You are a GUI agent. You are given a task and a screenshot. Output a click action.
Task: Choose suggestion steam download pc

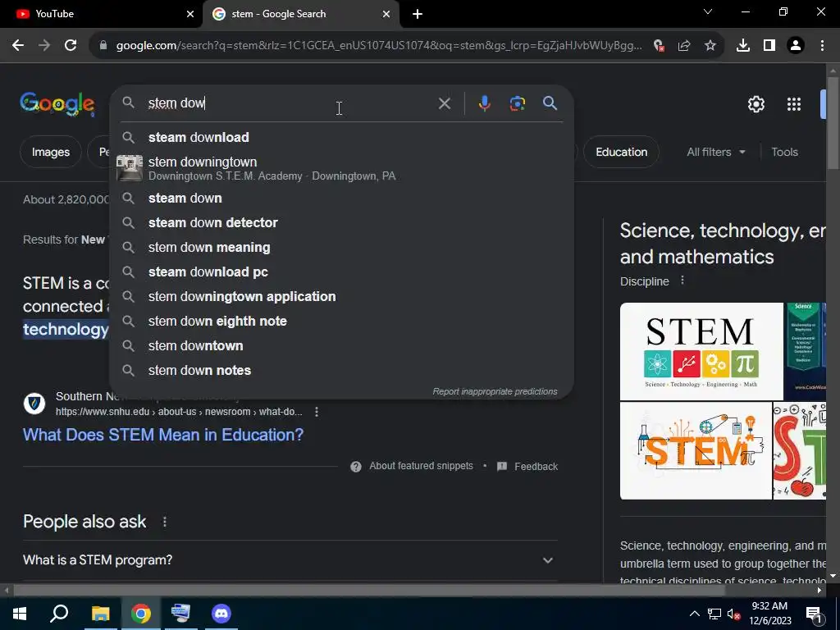click(x=341, y=272)
